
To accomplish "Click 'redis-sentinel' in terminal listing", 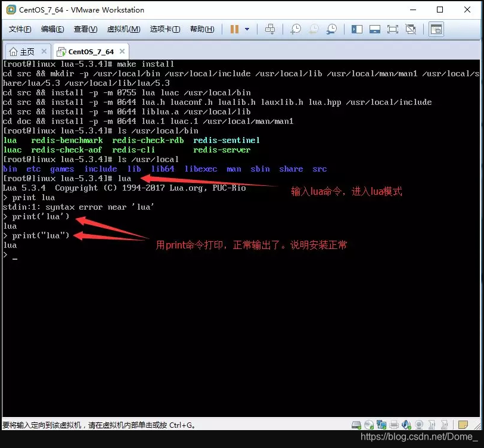I will [x=227, y=141].
